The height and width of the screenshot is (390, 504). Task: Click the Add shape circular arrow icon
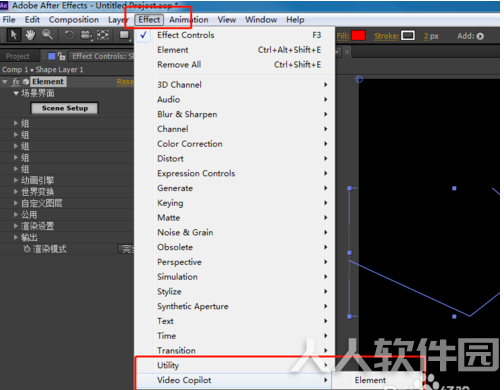point(480,36)
